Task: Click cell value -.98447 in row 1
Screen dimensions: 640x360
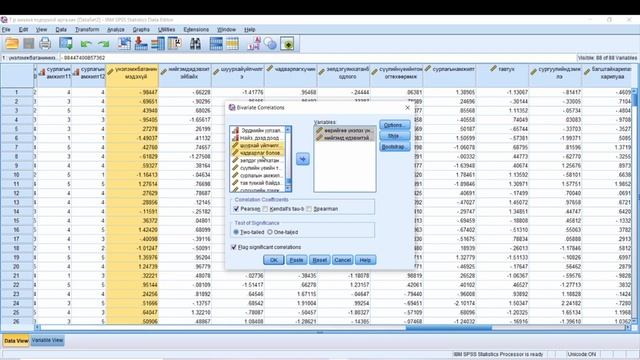Action: click(132, 92)
